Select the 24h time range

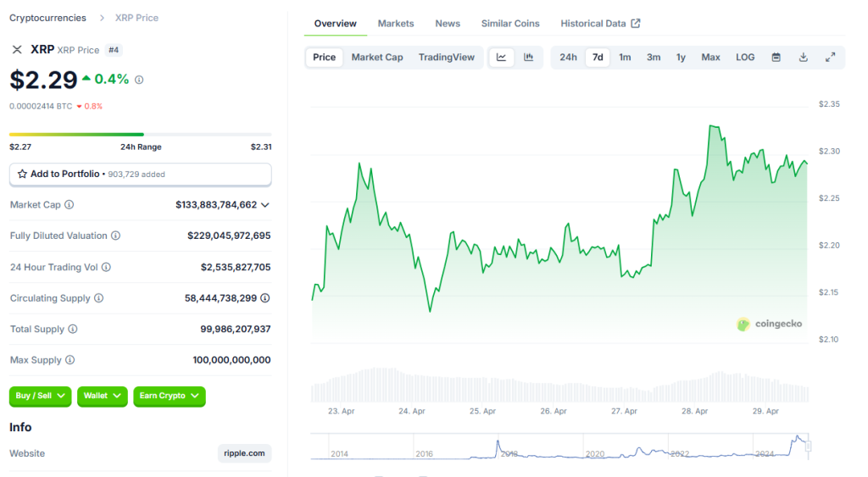click(x=568, y=57)
